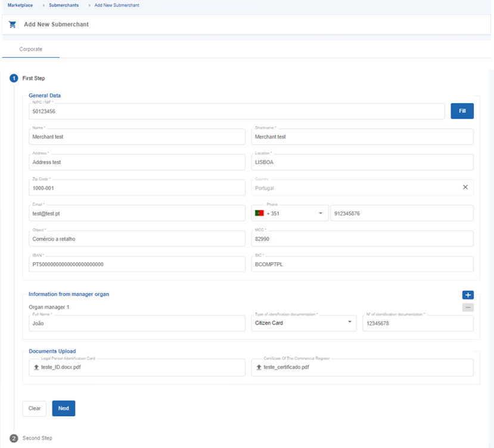Viewport: 494px width, 448px height.
Task: Go to Marketplace breadcrumb link
Action: (x=20, y=5)
